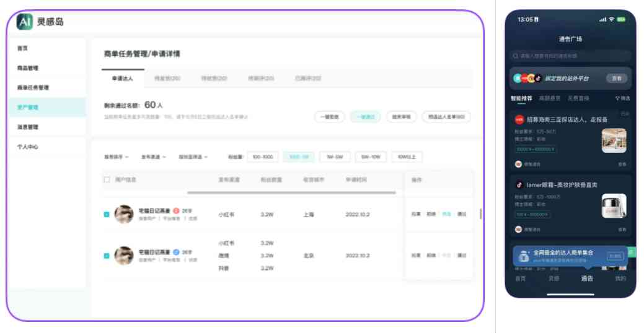The image size is (644, 333).
Task: Click the 小红书 channel cell in 上海 row
Action: click(226, 215)
